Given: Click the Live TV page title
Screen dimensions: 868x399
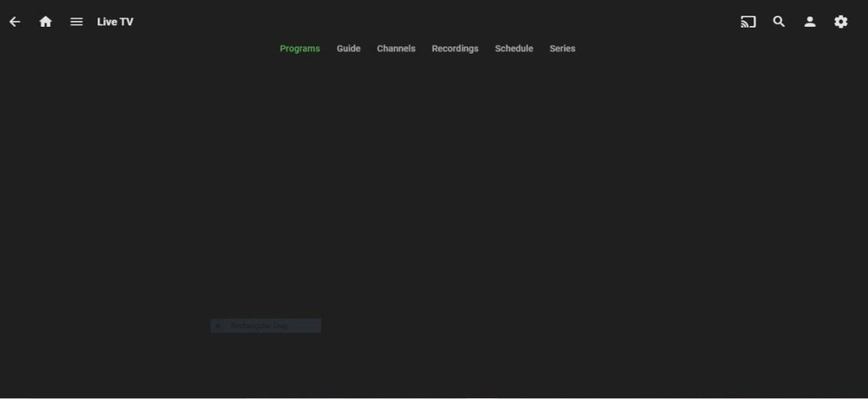Looking at the screenshot, I should click(115, 22).
